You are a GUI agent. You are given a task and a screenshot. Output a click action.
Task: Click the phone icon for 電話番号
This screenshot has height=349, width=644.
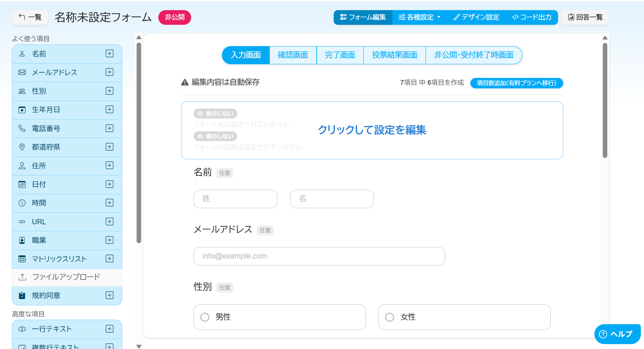click(22, 128)
